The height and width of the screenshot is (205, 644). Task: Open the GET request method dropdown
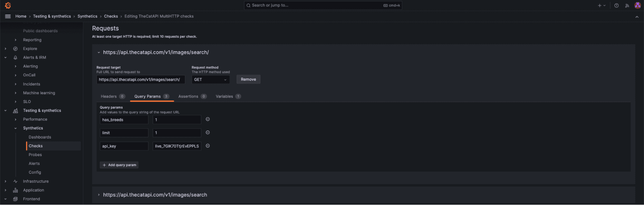click(x=210, y=80)
